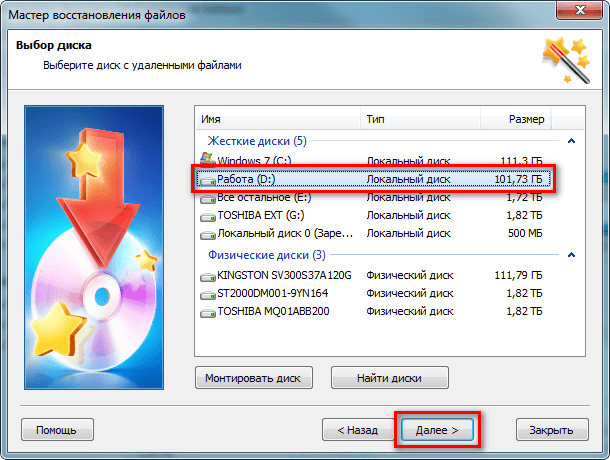Image resolution: width=610 pixels, height=460 pixels.
Task: Click the drive icon beside Все остальное (E:)
Action: (x=208, y=199)
